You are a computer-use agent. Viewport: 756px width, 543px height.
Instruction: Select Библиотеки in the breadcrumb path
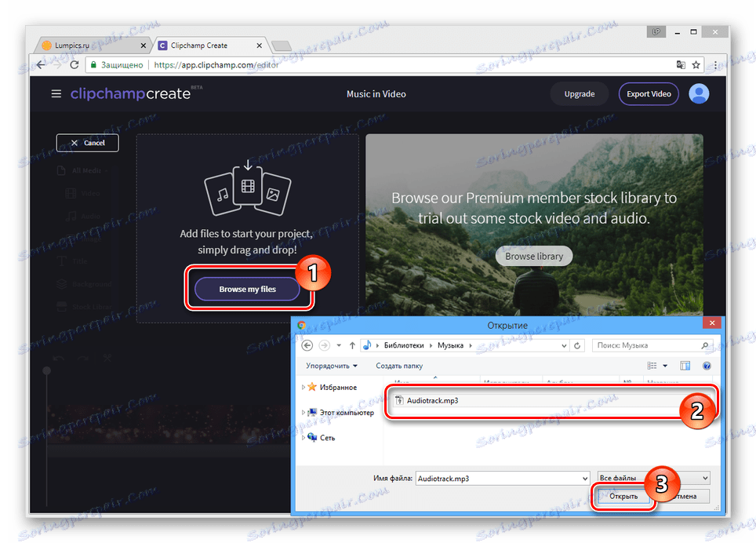pyautogui.click(x=404, y=345)
